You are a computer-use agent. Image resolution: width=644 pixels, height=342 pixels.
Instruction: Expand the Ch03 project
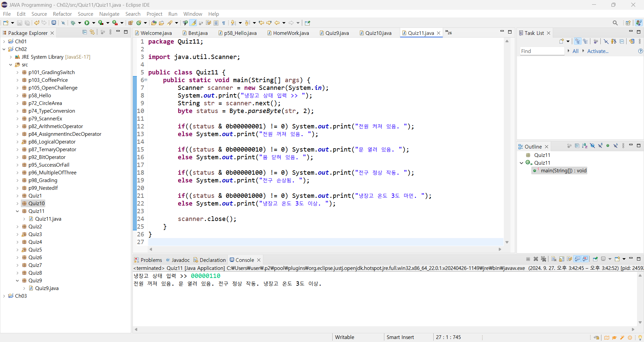[x=4, y=296]
